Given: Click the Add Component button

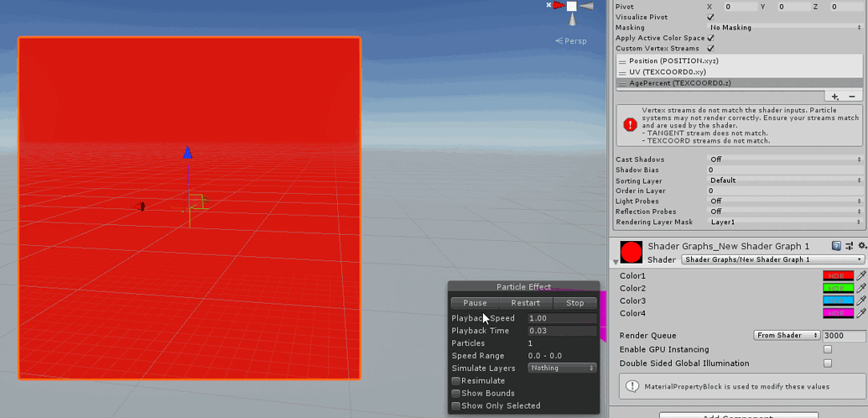Looking at the screenshot, I should 738,415.
